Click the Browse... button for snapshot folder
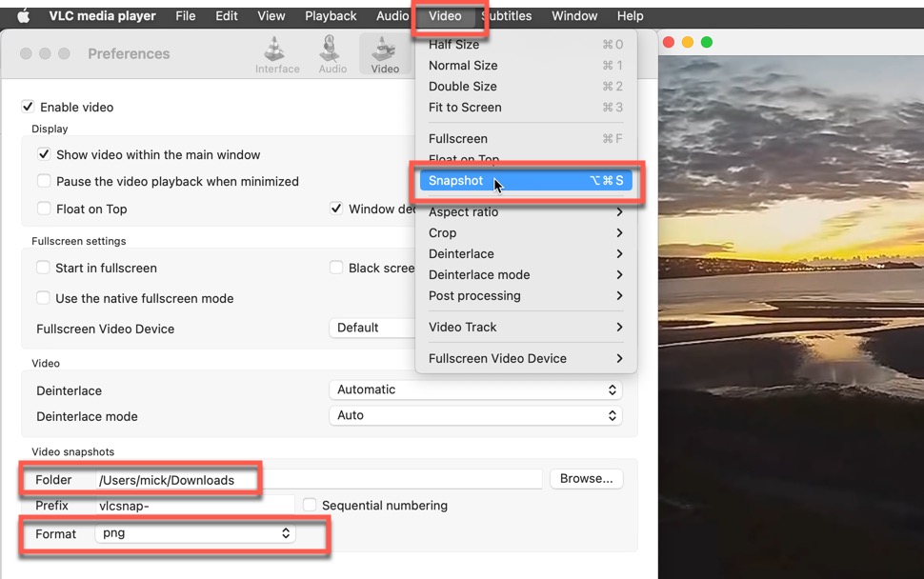This screenshot has height=579, width=924. tap(586, 479)
